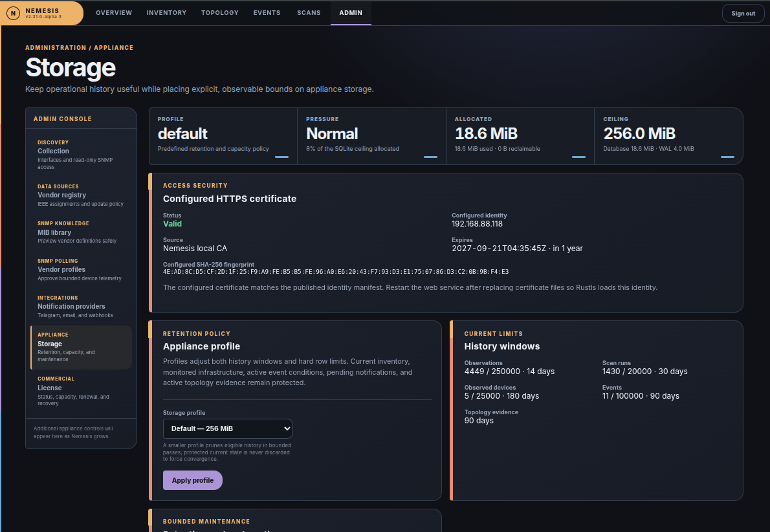Image resolution: width=770 pixels, height=532 pixels.
Task: Click 'Database 18.6 MiB · WAL 4.0 MiB' text
Action: click(x=648, y=149)
